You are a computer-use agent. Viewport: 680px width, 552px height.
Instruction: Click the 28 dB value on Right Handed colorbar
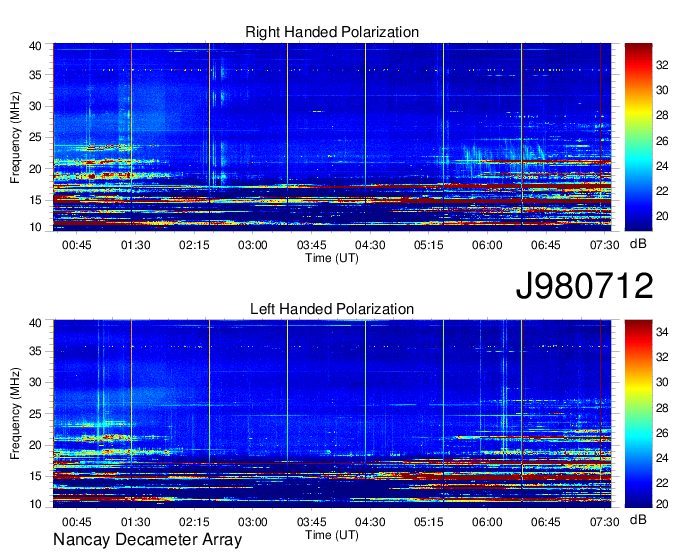(x=662, y=115)
